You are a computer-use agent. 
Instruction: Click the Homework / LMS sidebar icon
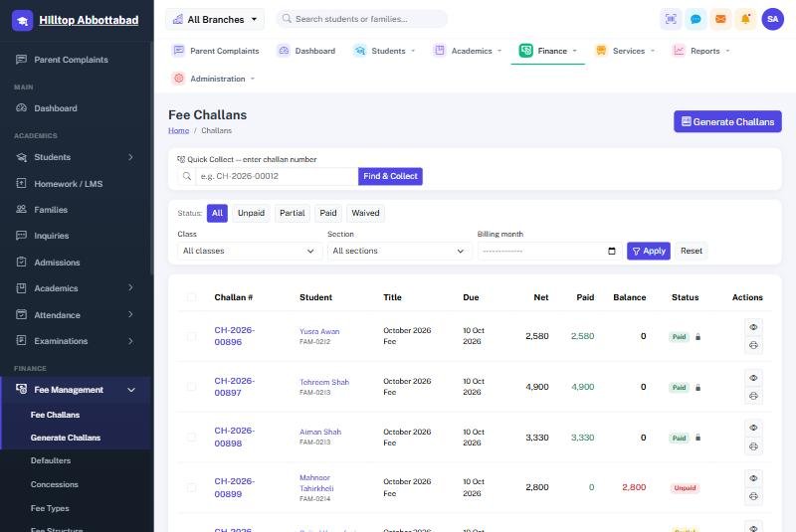pos(21,184)
